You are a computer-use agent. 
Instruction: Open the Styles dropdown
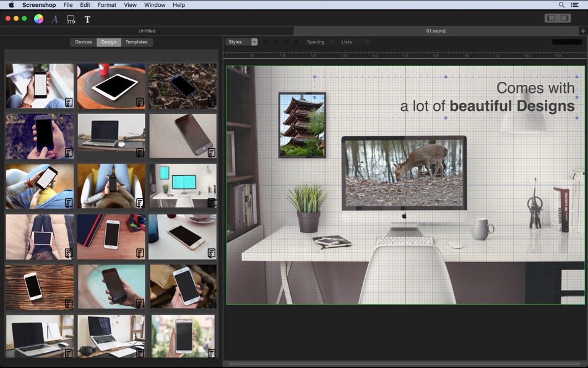(241, 42)
